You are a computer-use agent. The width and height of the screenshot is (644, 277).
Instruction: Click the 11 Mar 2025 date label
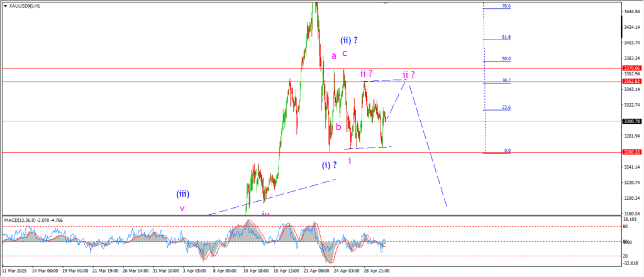[x=14, y=271]
